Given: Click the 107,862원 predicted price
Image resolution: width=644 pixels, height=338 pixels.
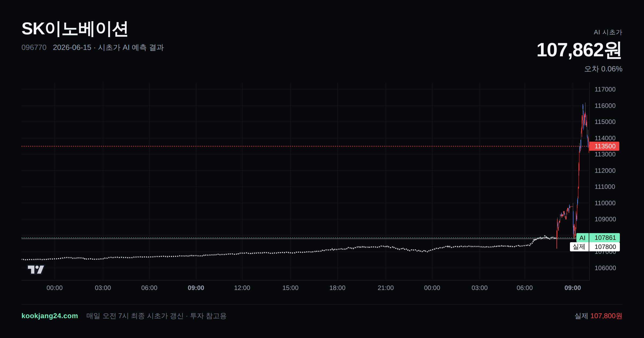Looking at the screenshot, I should (x=579, y=50).
